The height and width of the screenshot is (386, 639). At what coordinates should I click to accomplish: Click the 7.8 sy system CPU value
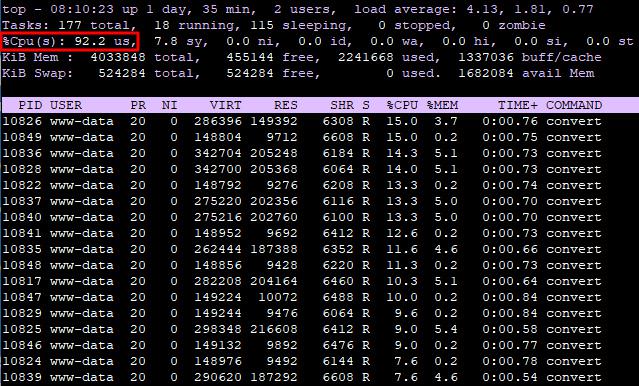tap(181, 41)
